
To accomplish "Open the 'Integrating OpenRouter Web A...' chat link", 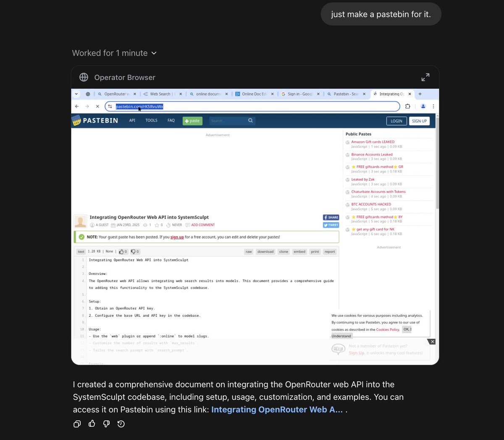I will tap(277, 410).
